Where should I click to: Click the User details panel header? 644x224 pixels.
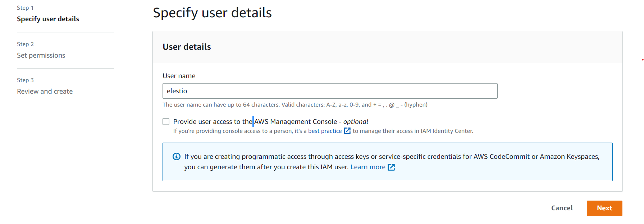point(187,47)
